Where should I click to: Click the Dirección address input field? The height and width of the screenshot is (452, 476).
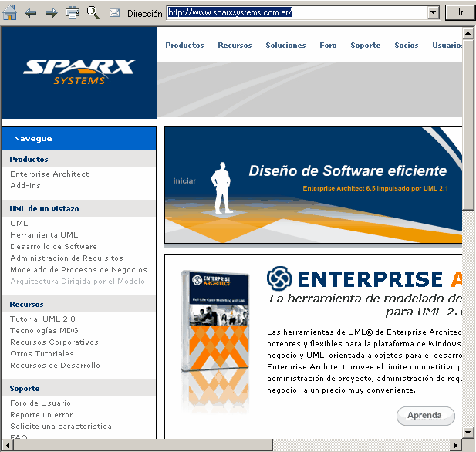(298, 13)
